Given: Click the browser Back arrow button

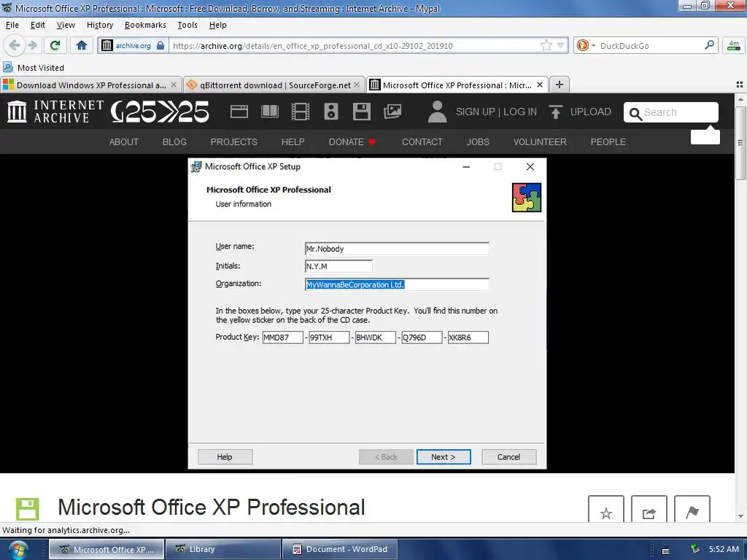Looking at the screenshot, I should point(15,46).
